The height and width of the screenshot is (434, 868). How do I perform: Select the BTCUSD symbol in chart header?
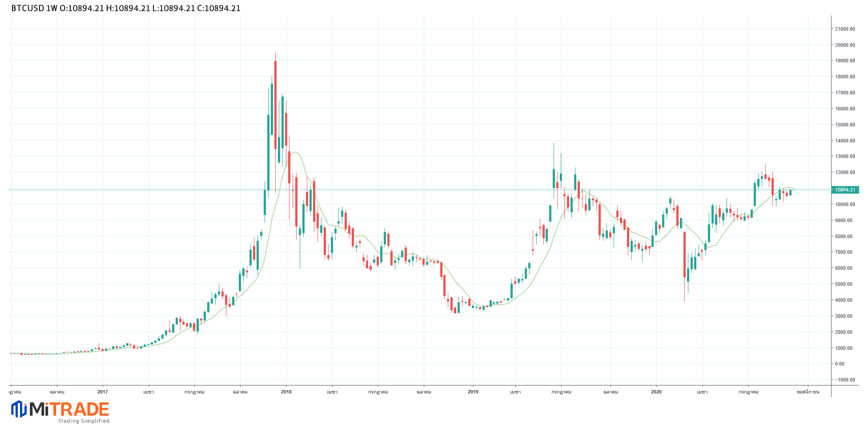pyautogui.click(x=27, y=8)
